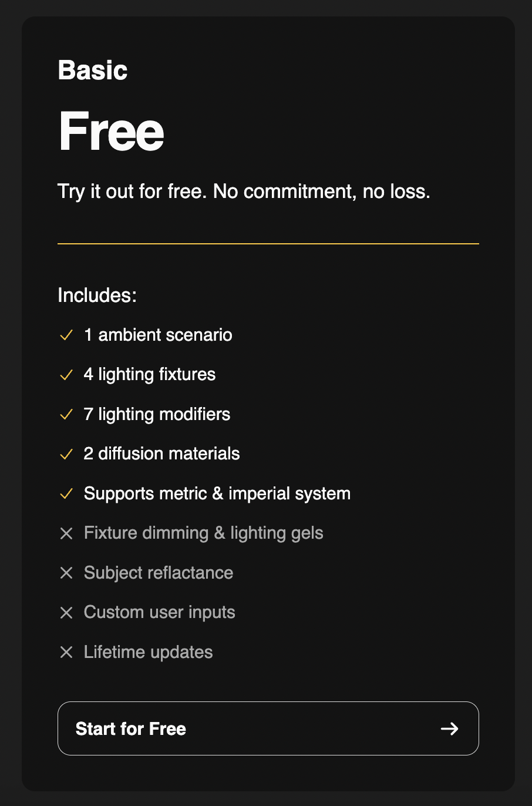Click checkmark beside 7 lighting modifiers
This screenshot has height=806, width=532.
[x=66, y=415]
